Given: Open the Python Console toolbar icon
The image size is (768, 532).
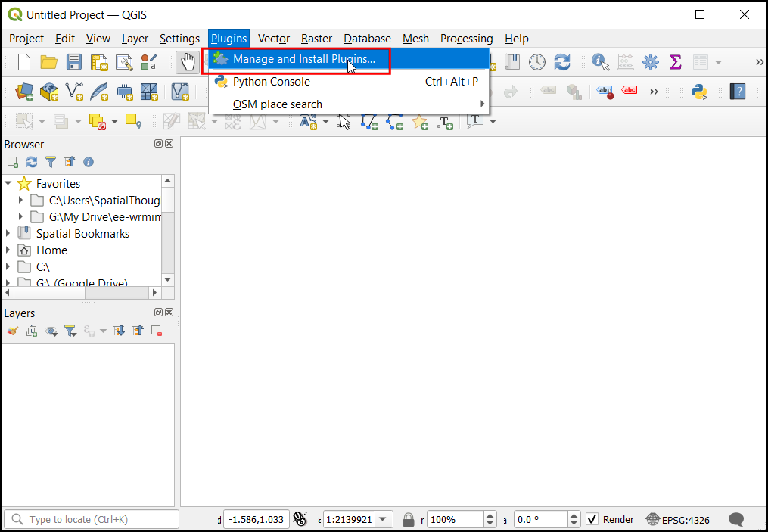Looking at the screenshot, I should 699,92.
